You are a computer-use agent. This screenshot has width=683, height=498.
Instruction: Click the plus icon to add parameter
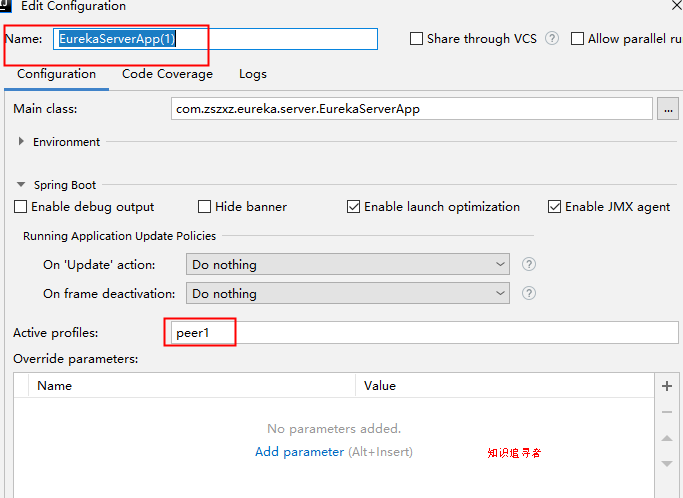click(667, 386)
